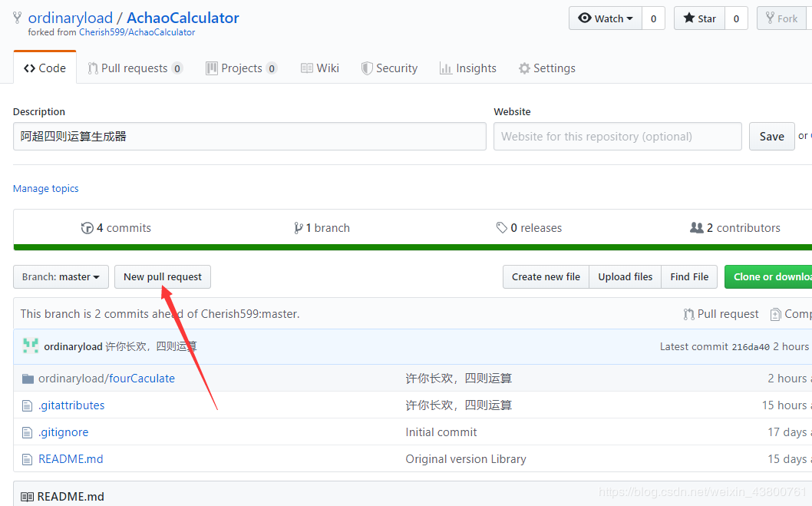Click the New pull request button
Viewport: 812px width, 506px height.
tap(163, 276)
